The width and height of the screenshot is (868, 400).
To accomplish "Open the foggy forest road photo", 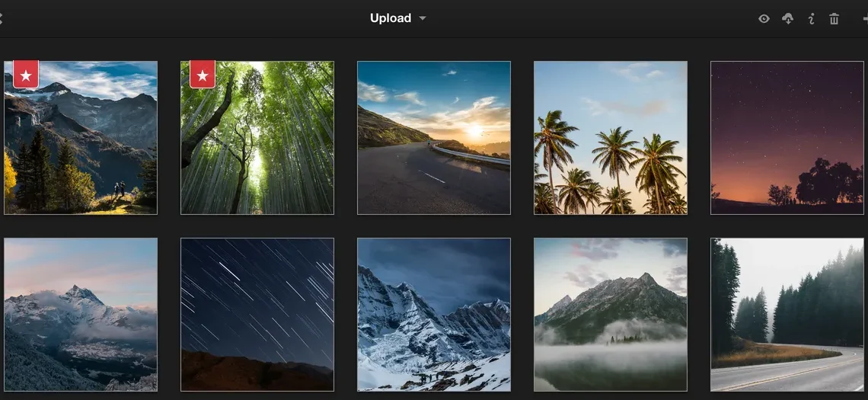I will pos(787,315).
